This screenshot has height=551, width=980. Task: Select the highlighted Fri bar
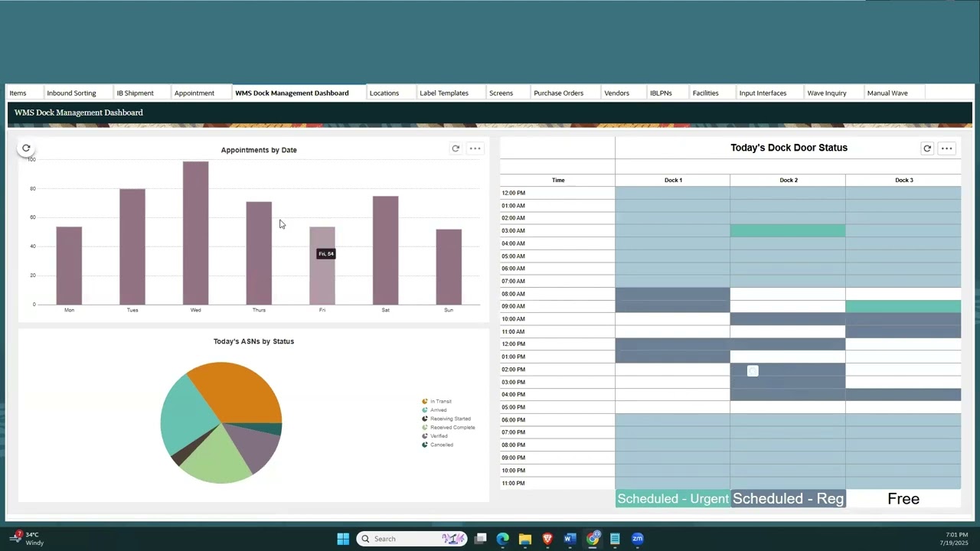pyautogui.click(x=322, y=266)
